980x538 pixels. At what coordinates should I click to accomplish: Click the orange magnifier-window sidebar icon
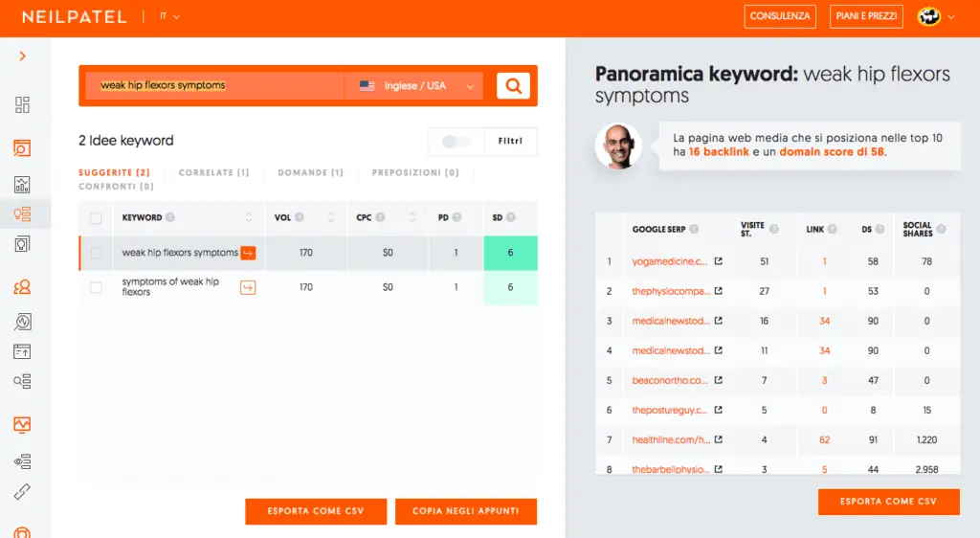pyautogui.click(x=22, y=148)
